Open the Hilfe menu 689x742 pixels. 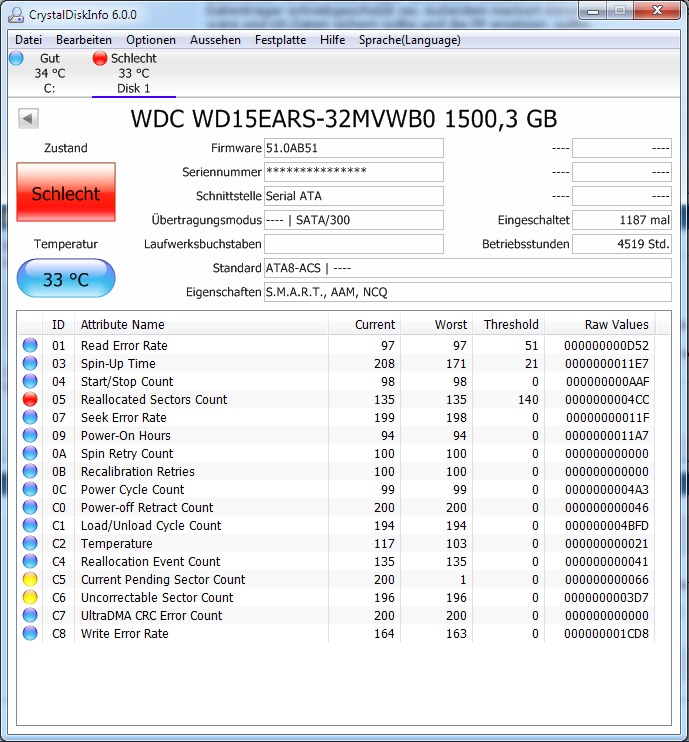coord(333,40)
